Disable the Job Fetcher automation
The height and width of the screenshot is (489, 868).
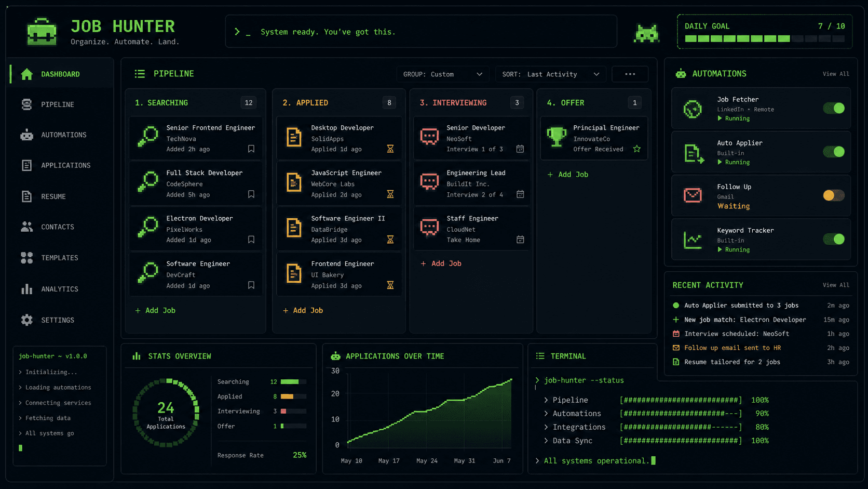click(834, 108)
